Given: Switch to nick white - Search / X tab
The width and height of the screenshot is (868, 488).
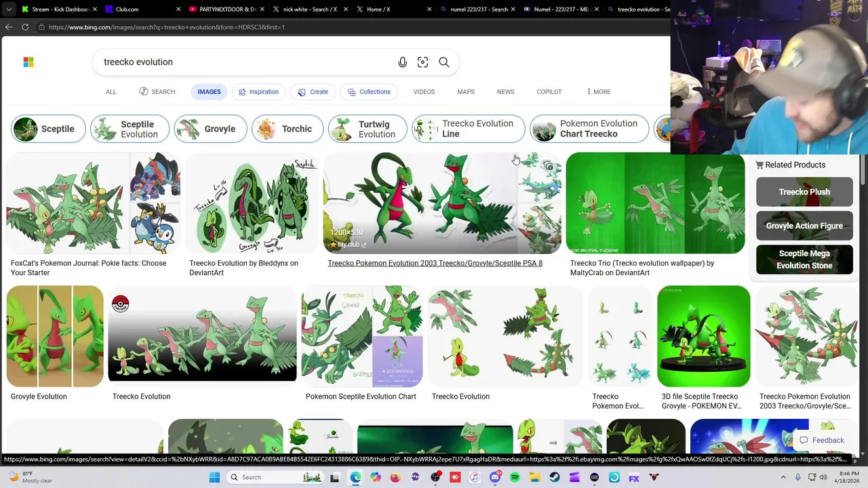Looking at the screenshot, I should pyautogui.click(x=311, y=9).
